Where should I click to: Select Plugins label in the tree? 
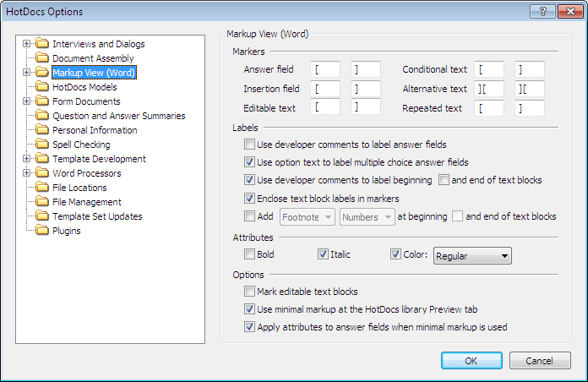67,231
